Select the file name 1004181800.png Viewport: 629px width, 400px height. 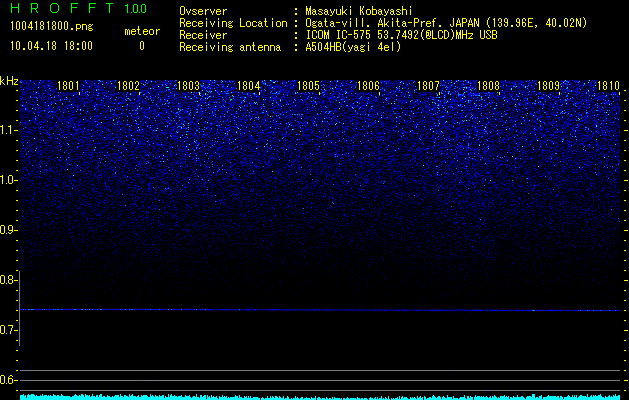pos(52,27)
